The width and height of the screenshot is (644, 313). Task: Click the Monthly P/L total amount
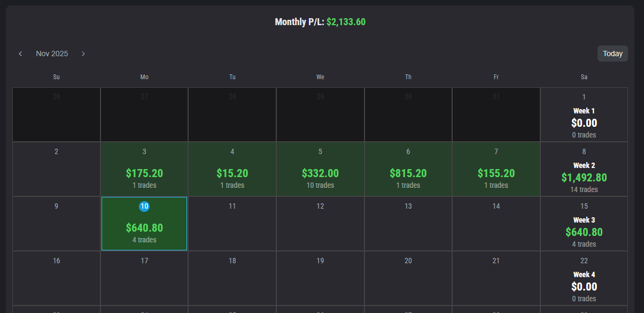pos(346,22)
